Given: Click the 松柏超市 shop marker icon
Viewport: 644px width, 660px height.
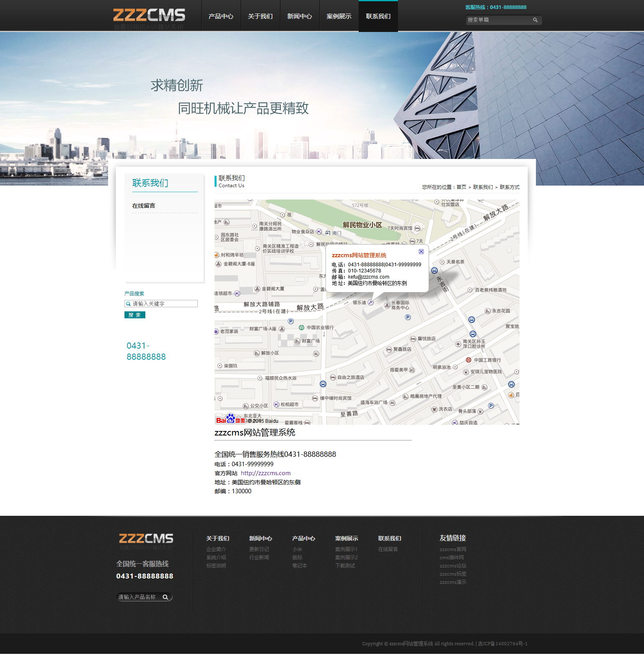Looking at the screenshot, I should 276,404.
